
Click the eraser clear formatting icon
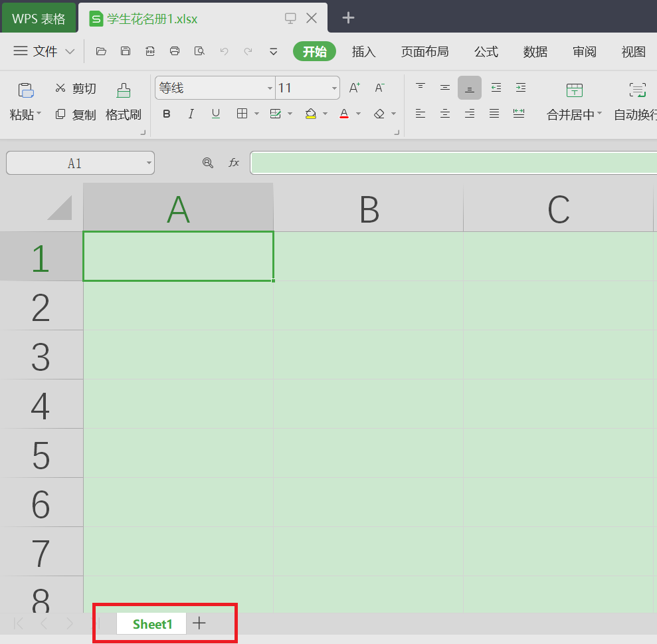pos(379,114)
